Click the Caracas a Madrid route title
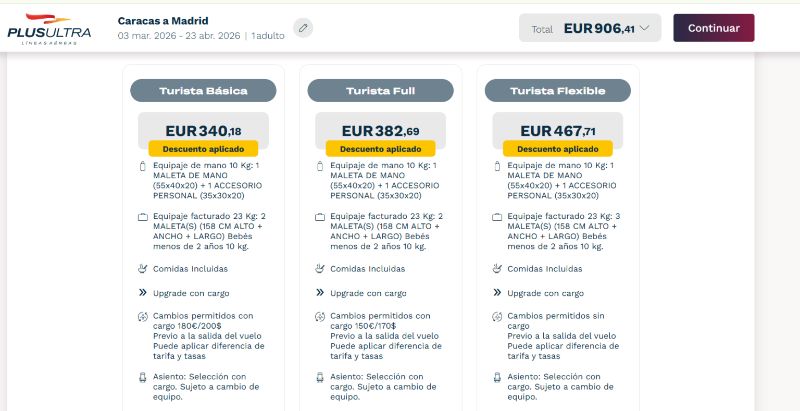 (163, 21)
